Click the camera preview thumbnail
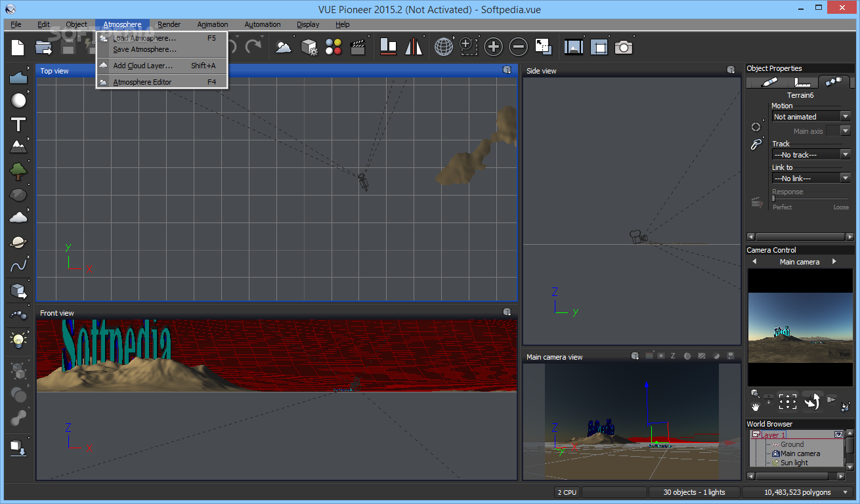The width and height of the screenshot is (860, 504). (x=799, y=327)
